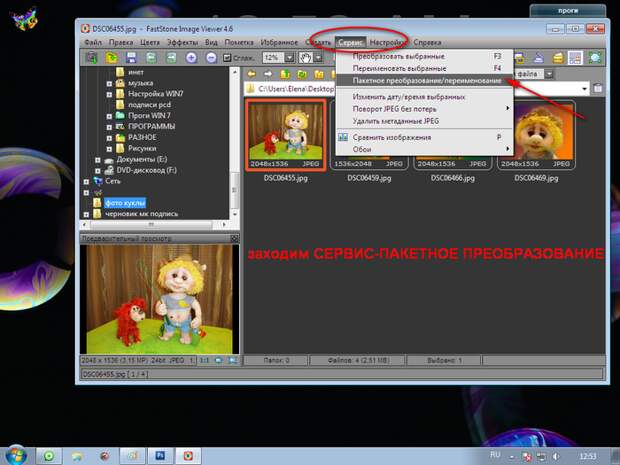
Task: Open the Файл menu
Action: [x=93, y=42]
